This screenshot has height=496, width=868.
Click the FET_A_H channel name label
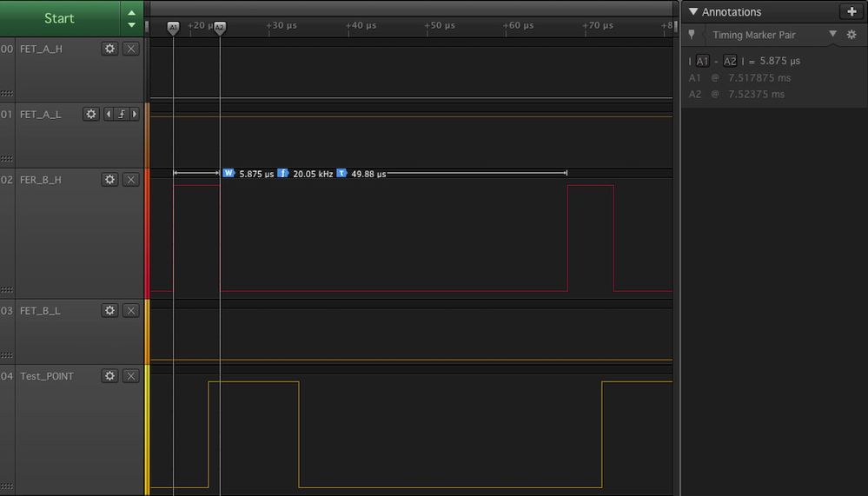click(41, 49)
